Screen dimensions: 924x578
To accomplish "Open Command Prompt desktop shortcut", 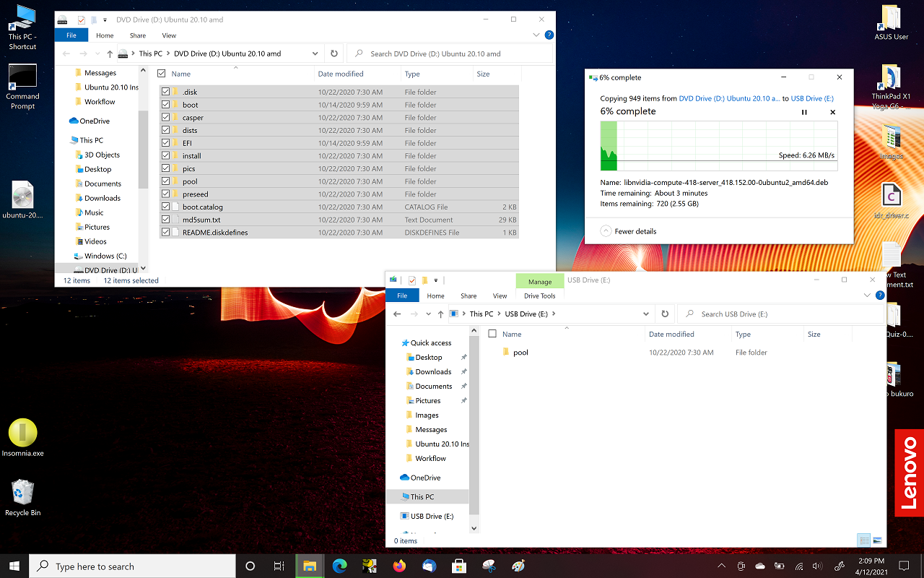I will [22, 87].
